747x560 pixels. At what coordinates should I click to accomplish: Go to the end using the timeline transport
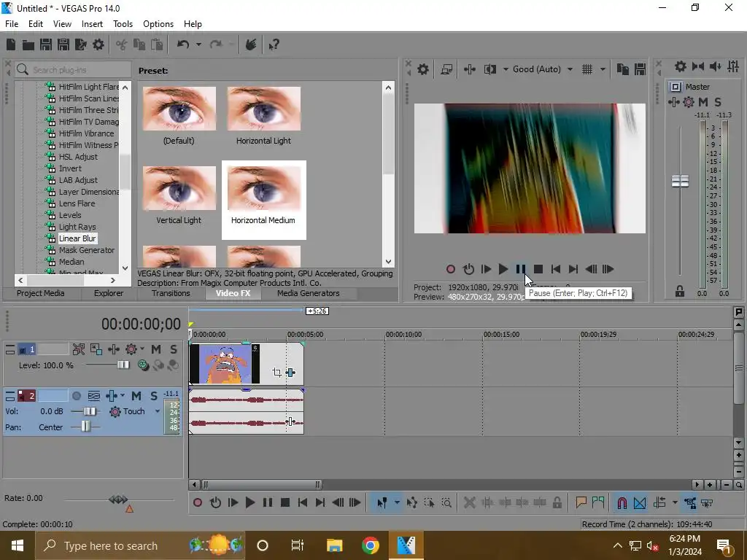[x=320, y=502]
